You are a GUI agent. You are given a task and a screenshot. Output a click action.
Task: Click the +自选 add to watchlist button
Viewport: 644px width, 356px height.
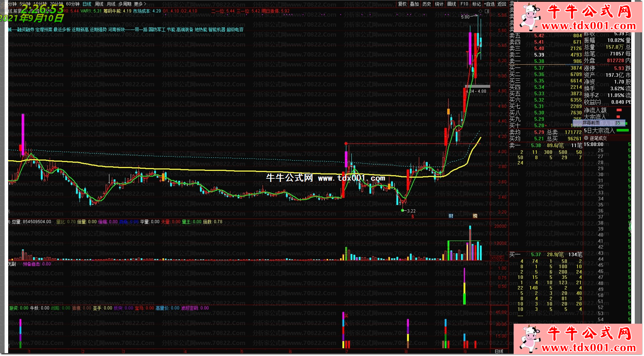point(489,4)
